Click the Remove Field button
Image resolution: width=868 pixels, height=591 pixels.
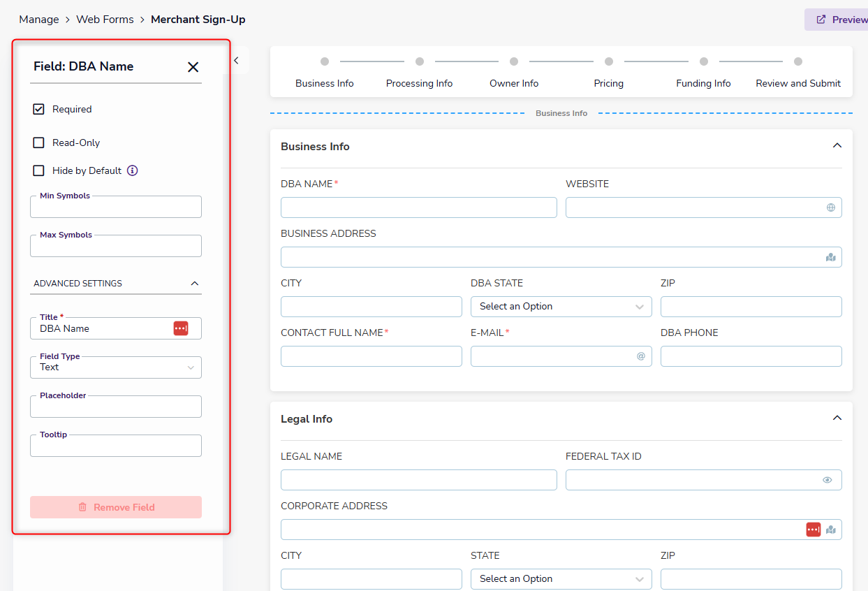[x=116, y=507]
